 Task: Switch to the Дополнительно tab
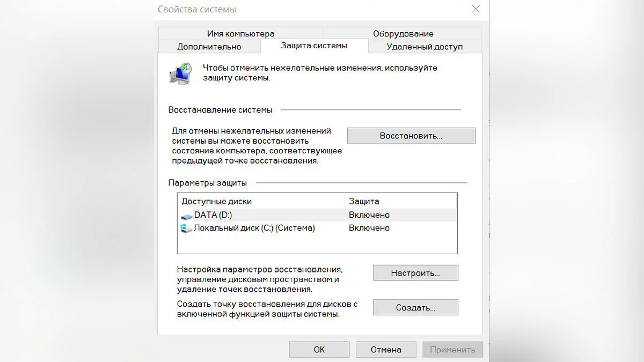(209, 47)
